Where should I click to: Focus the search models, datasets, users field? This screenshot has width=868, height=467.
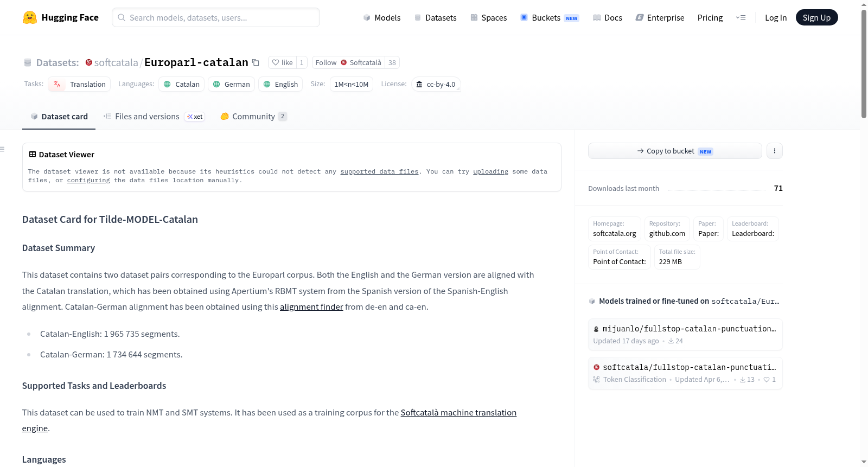click(216, 17)
